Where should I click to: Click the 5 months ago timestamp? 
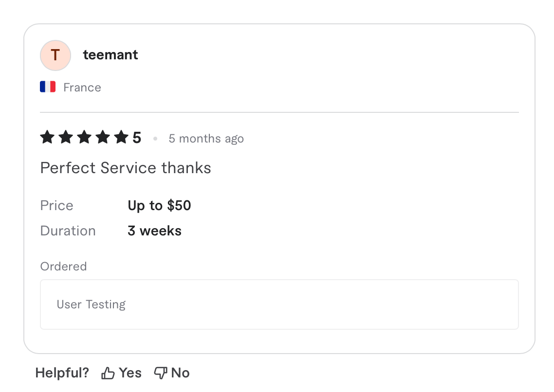click(x=206, y=139)
